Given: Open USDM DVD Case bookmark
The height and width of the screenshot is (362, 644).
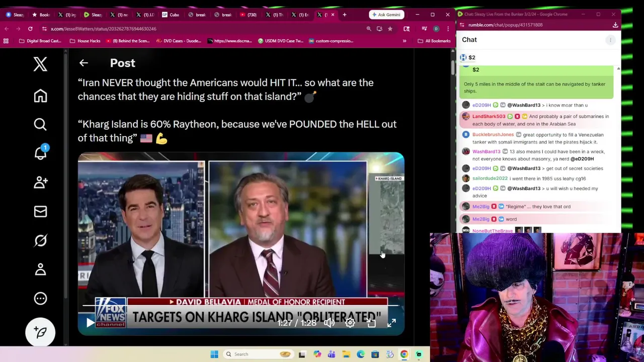Looking at the screenshot, I should click(280, 41).
